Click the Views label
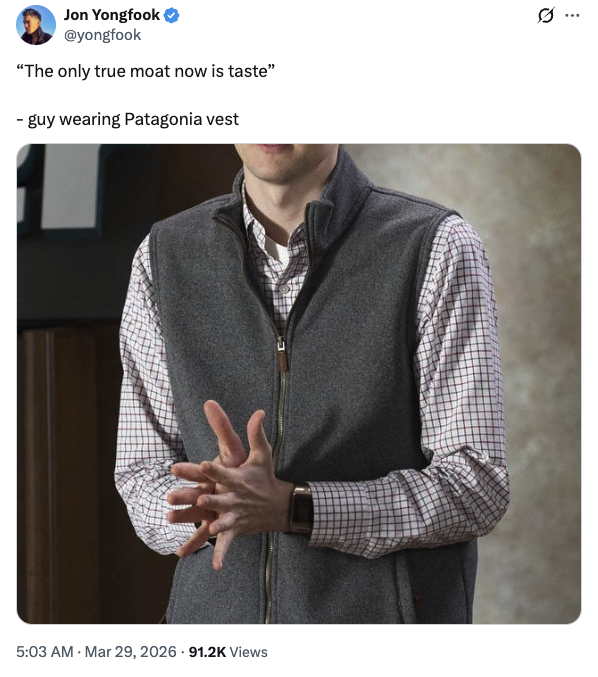598x677 pixels. tap(248, 652)
